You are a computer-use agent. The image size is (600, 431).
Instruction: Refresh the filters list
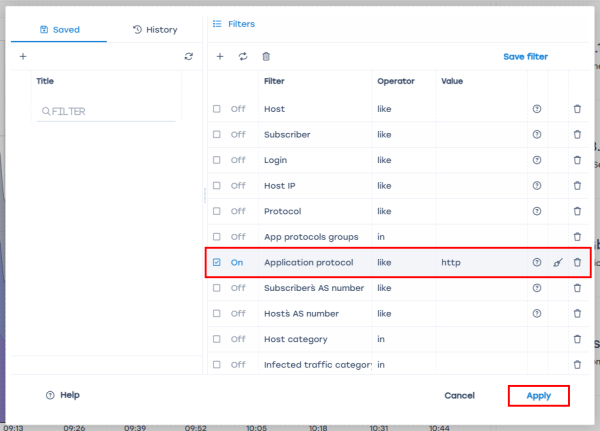click(x=242, y=57)
